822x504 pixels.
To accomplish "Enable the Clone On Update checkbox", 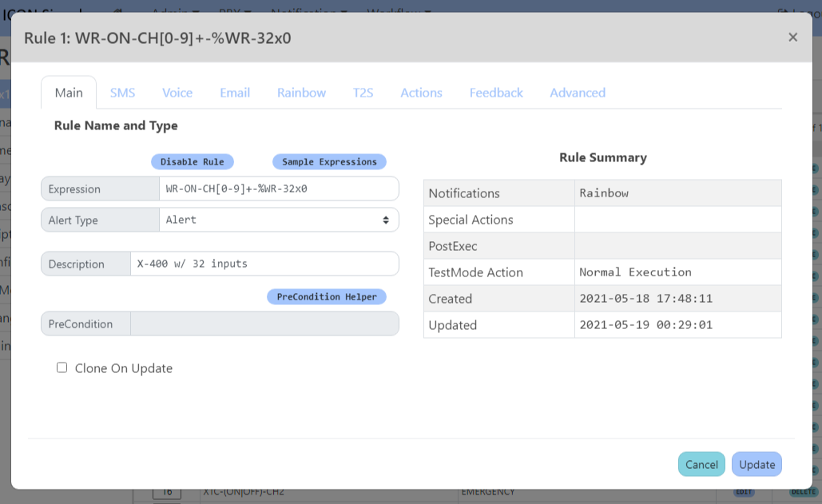I will [x=62, y=367].
